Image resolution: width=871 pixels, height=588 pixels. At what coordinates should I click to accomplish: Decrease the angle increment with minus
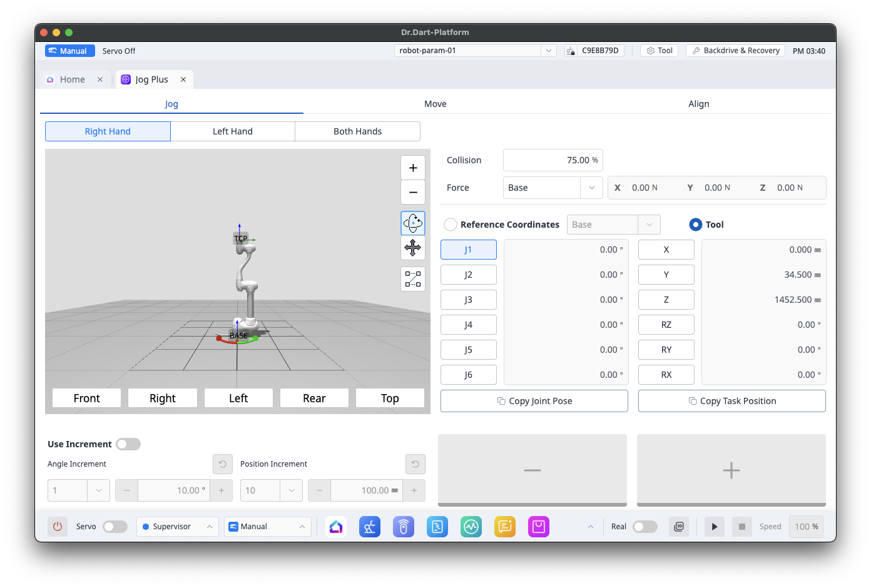(127, 490)
